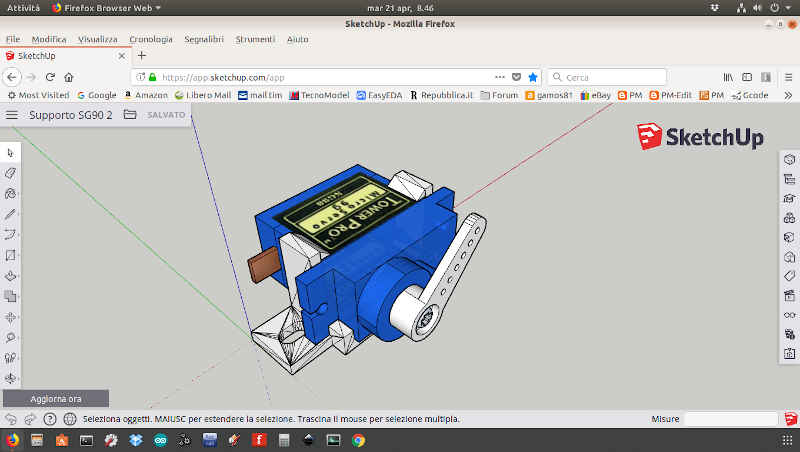800x452 pixels.
Task: Click the Undo arrow in status bar
Action: tap(11, 419)
